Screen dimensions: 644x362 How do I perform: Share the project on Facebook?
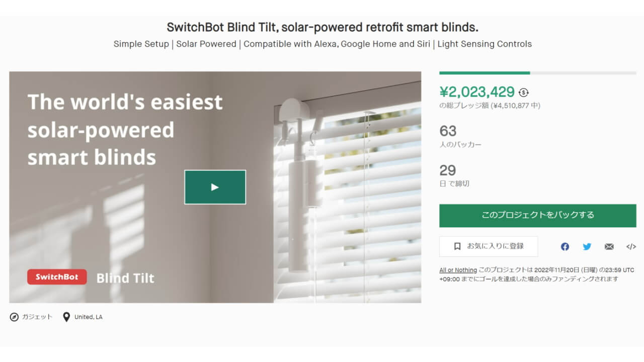(565, 246)
